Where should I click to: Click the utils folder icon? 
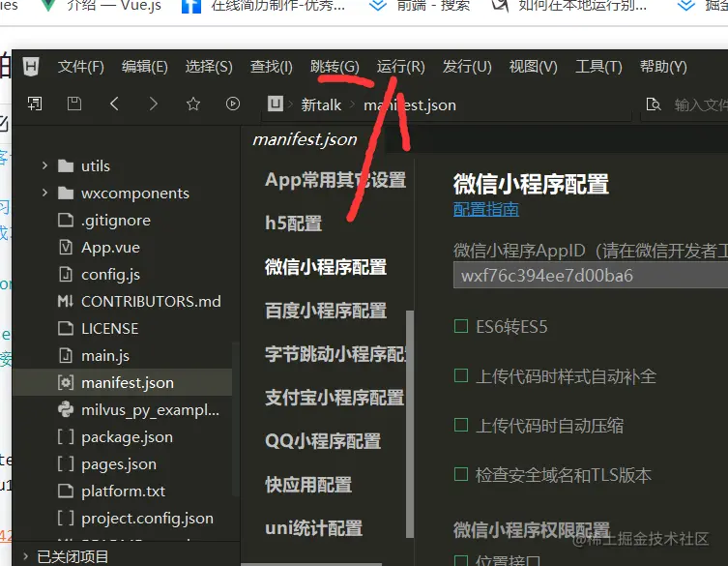[66, 165]
